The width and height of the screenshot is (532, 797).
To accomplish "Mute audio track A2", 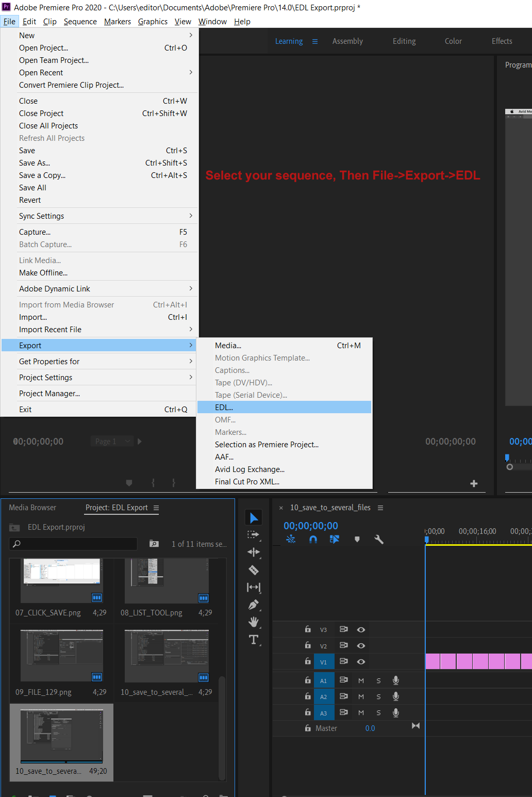I will [361, 696].
